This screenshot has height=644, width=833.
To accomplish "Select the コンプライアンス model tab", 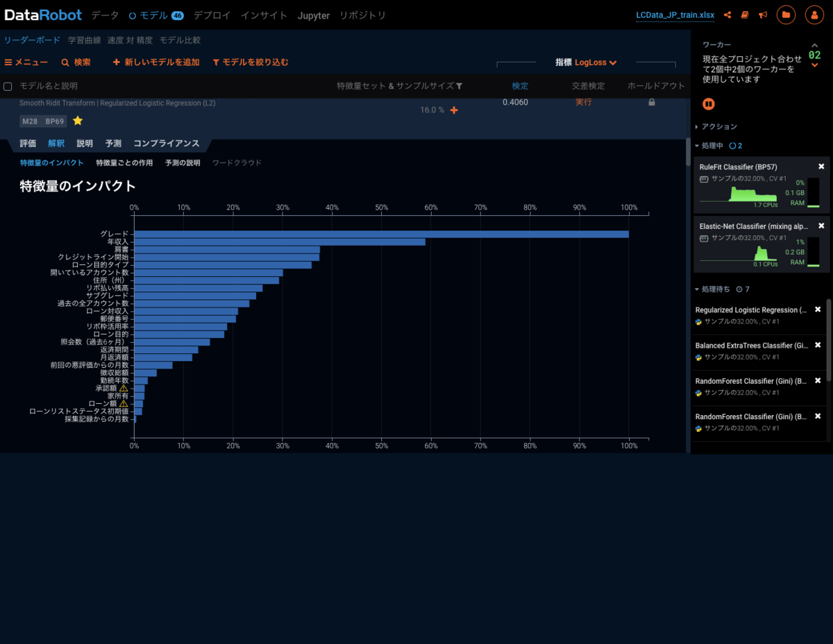I will tap(167, 144).
